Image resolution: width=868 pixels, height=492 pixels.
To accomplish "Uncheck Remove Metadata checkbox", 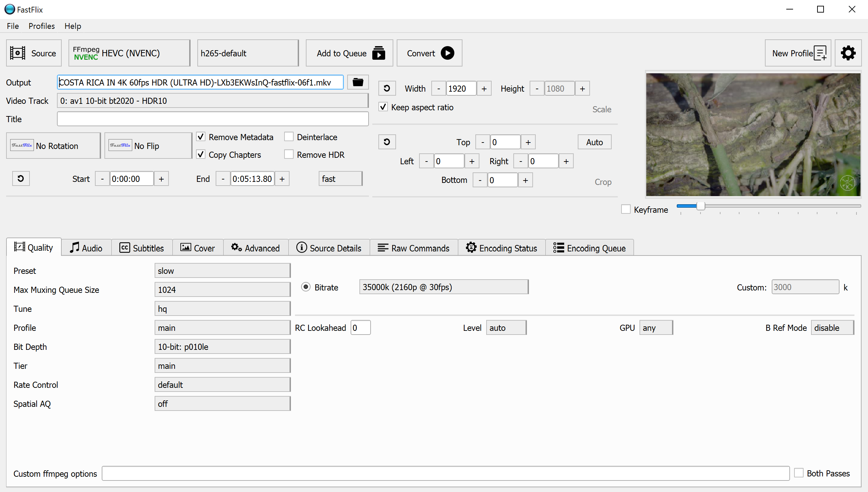I will point(201,137).
